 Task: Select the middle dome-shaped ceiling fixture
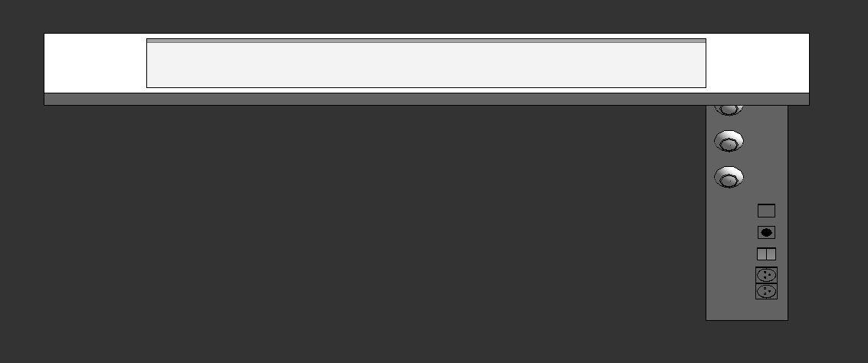click(x=729, y=141)
